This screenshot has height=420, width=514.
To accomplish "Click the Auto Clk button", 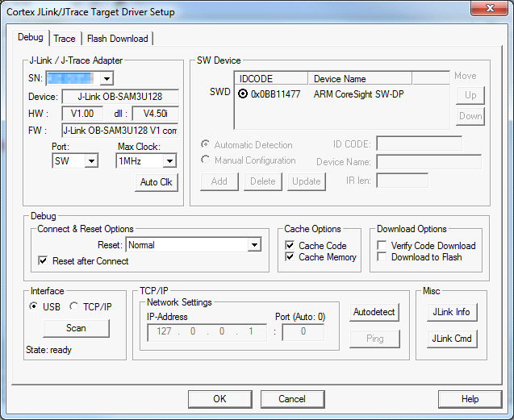I will click(157, 182).
